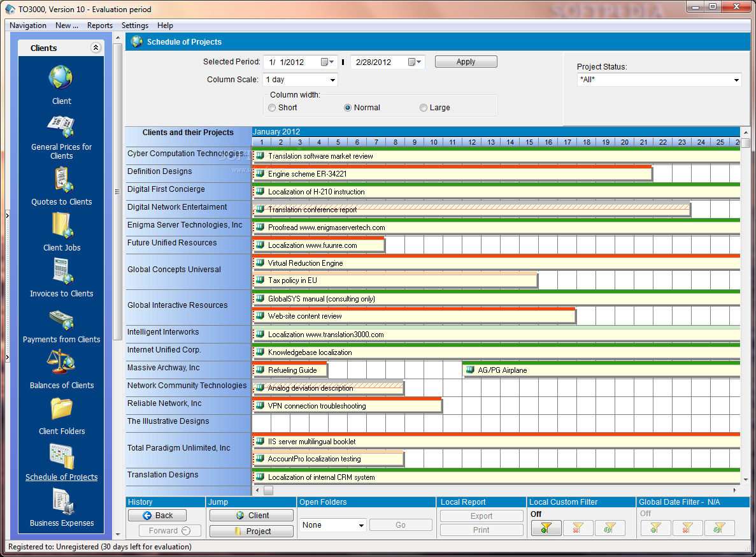Select Short column width
Image resolution: width=756 pixels, height=557 pixels.
273,108
